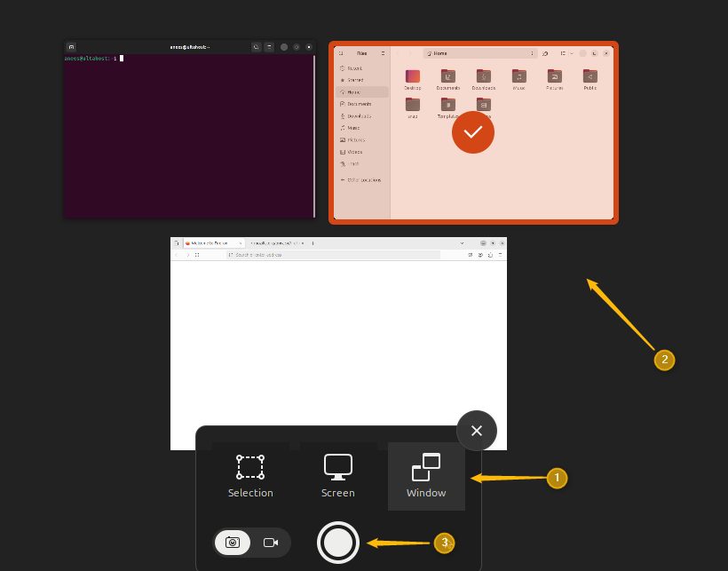Click the search icon in the terminal header
This screenshot has height=571, width=728.
click(256, 47)
